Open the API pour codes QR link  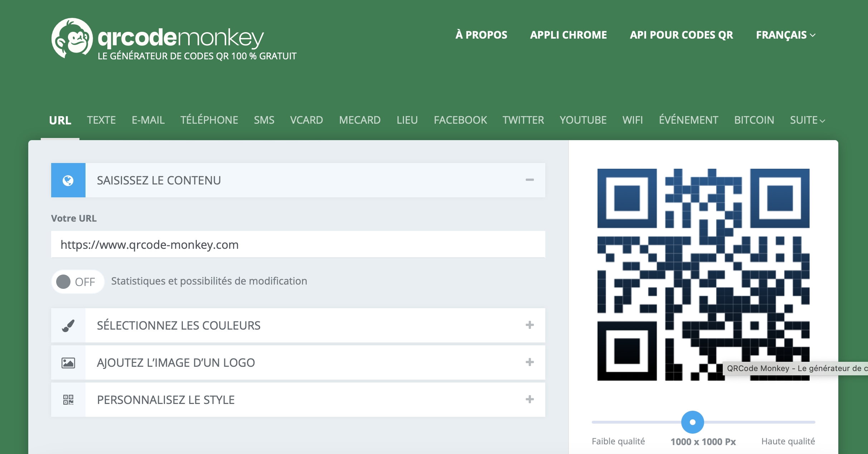click(x=682, y=35)
